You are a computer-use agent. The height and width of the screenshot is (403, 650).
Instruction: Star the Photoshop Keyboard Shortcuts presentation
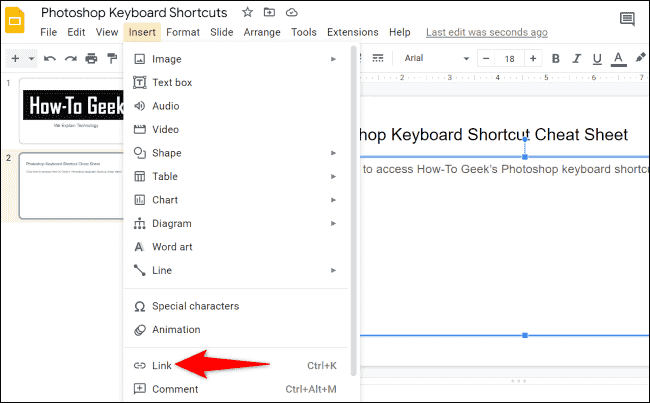[x=247, y=13]
